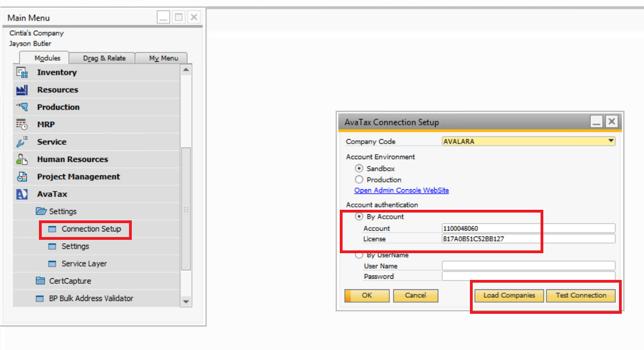Select the Production environment radio button

[x=359, y=180]
